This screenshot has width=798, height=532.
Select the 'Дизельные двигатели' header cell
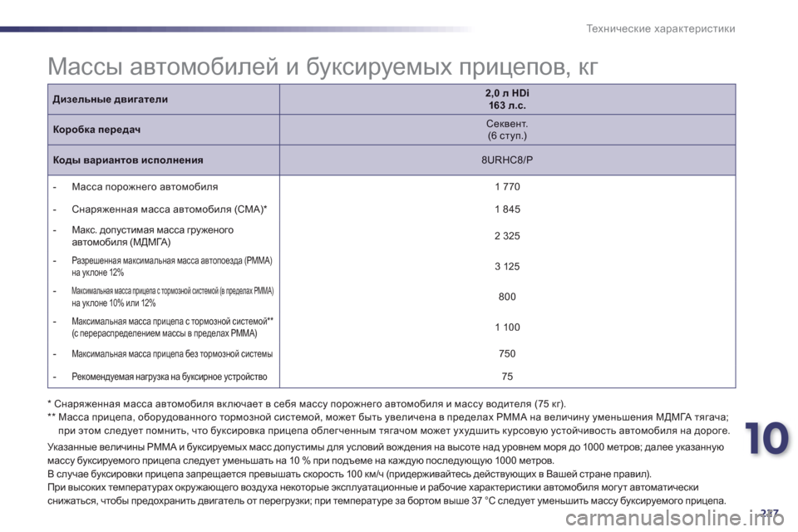[164, 99]
